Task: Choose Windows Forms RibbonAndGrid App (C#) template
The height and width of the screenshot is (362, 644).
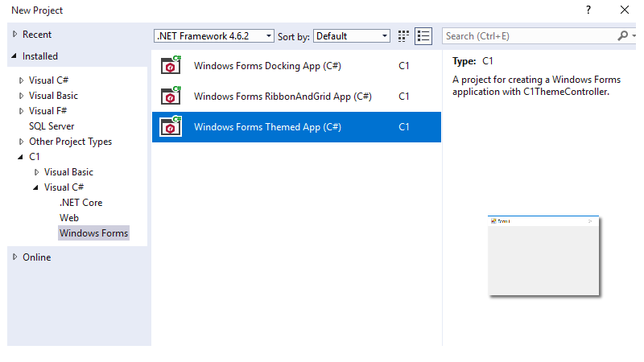Action: click(x=296, y=96)
